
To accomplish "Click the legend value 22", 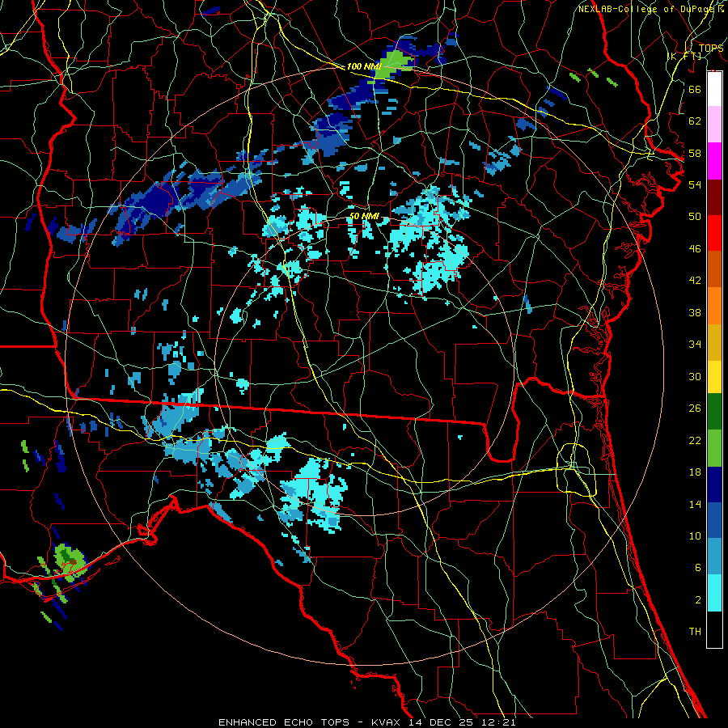I will [695, 441].
